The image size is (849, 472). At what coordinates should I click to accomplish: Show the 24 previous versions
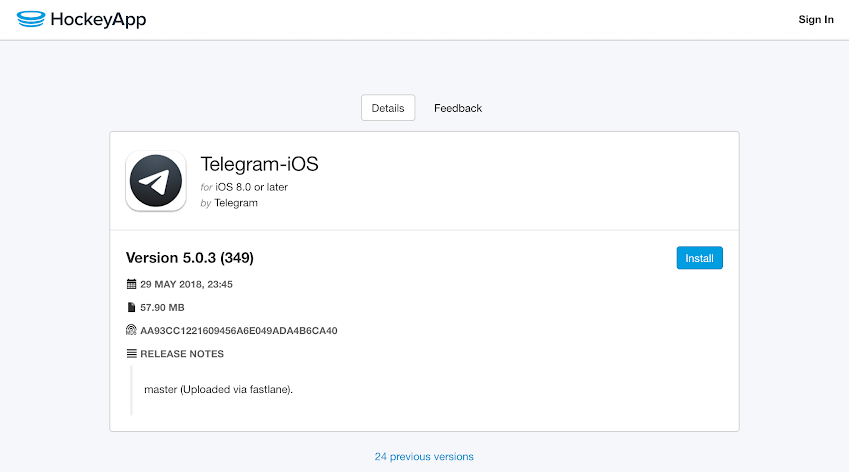point(424,457)
